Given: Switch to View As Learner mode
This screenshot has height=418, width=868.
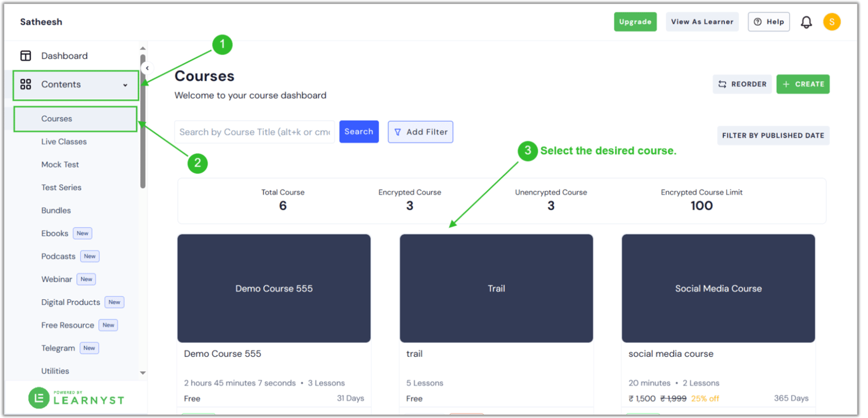Looking at the screenshot, I should click(702, 21).
